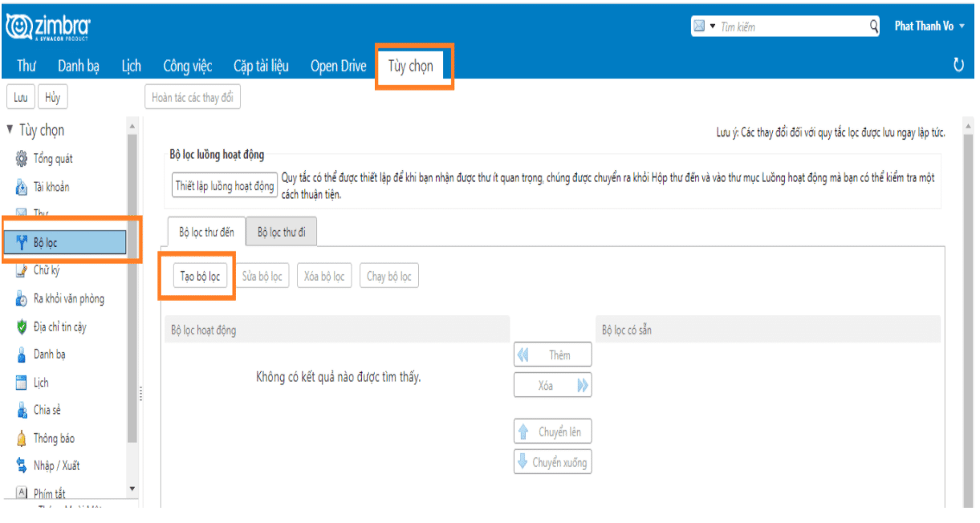Image resolution: width=980 pixels, height=523 pixels.
Task: Select the Nhập / Xuất arrows icon
Action: click(x=22, y=465)
